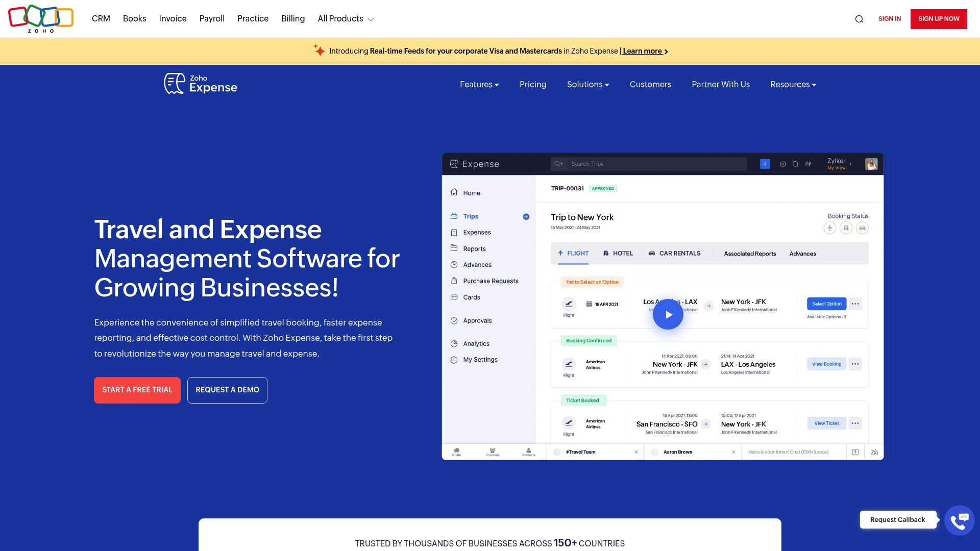The height and width of the screenshot is (551, 980).
Task: Open the settings gear in the Expense header
Action: [x=782, y=164]
